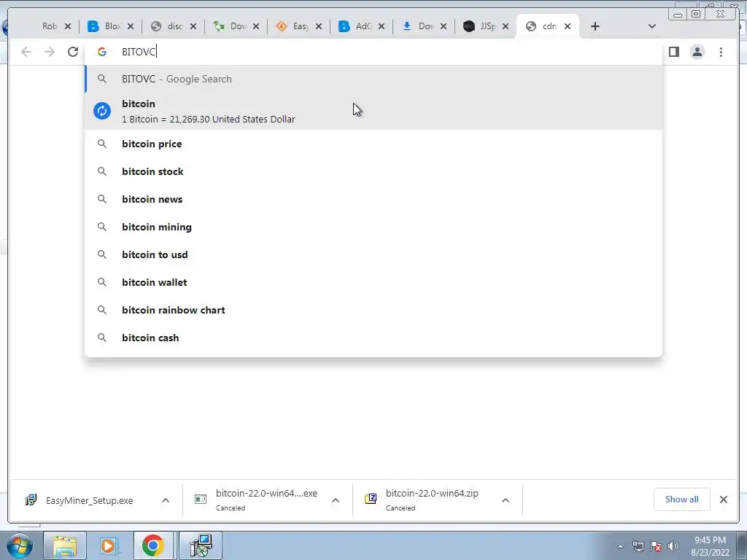
Task: Show all downloads
Action: [x=682, y=499]
